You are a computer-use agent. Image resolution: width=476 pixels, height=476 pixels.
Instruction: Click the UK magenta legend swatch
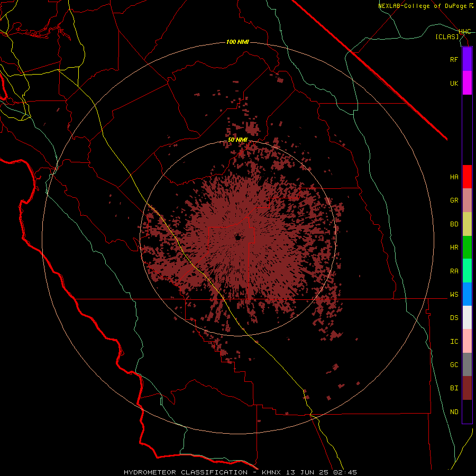(467, 83)
